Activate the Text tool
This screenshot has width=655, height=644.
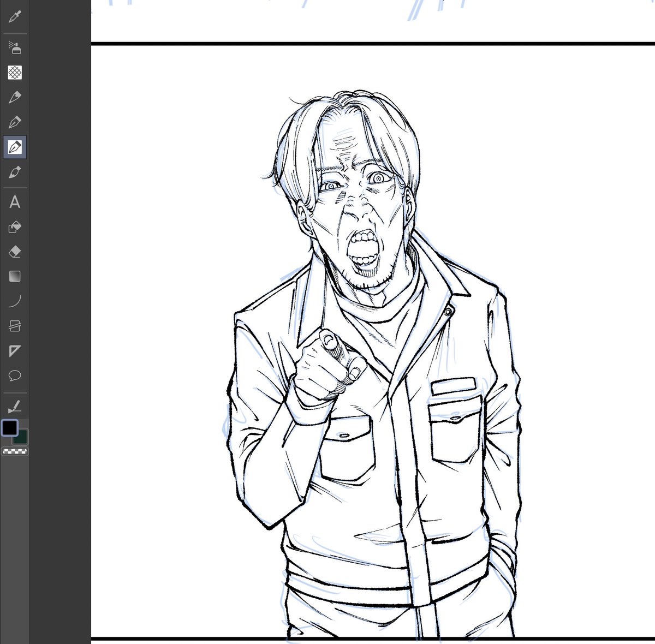(x=15, y=202)
